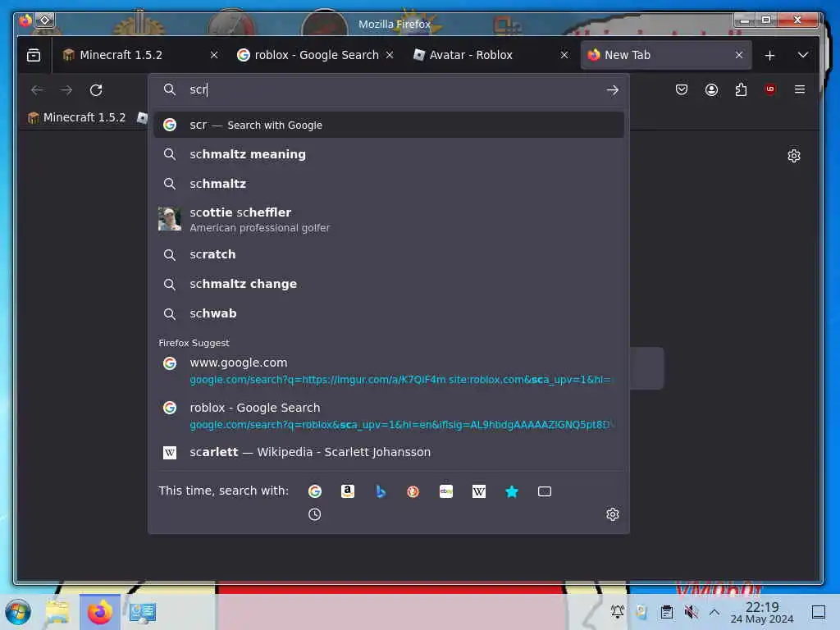Click the Go arrow in address bar
Screen dimensions: 840x630
(612, 90)
